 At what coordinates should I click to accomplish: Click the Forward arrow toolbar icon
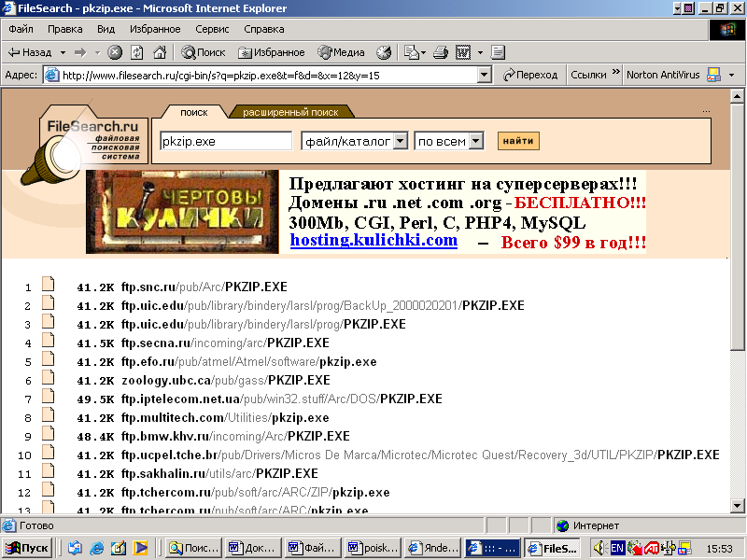[x=80, y=52]
